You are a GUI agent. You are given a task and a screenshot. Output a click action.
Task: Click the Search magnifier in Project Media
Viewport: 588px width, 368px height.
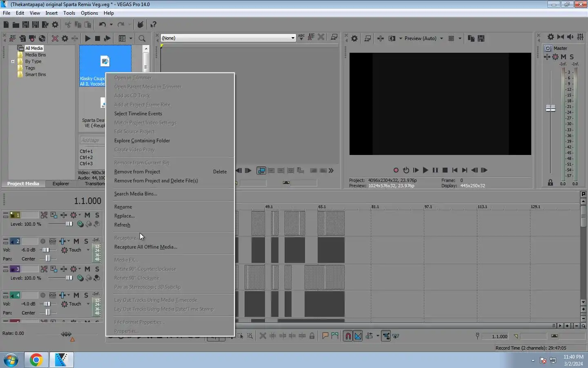pos(142,38)
